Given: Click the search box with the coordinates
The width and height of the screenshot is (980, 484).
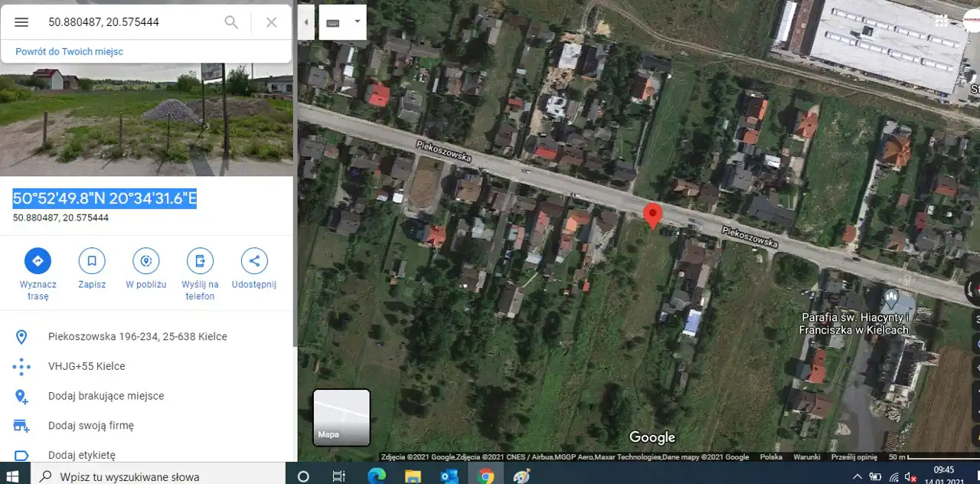Looking at the screenshot, I should [x=130, y=22].
